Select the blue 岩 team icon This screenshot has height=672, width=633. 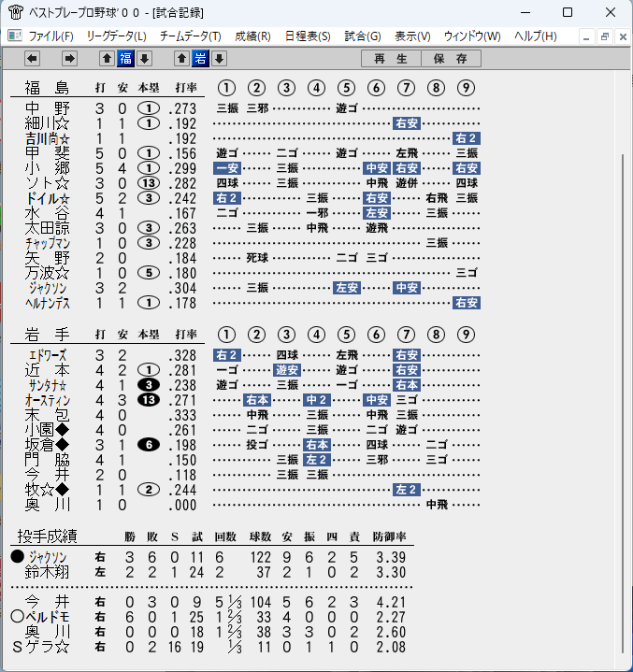click(x=201, y=58)
